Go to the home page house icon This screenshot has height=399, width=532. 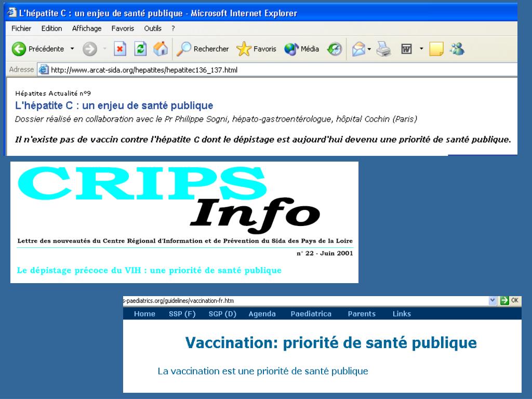click(161, 49)
